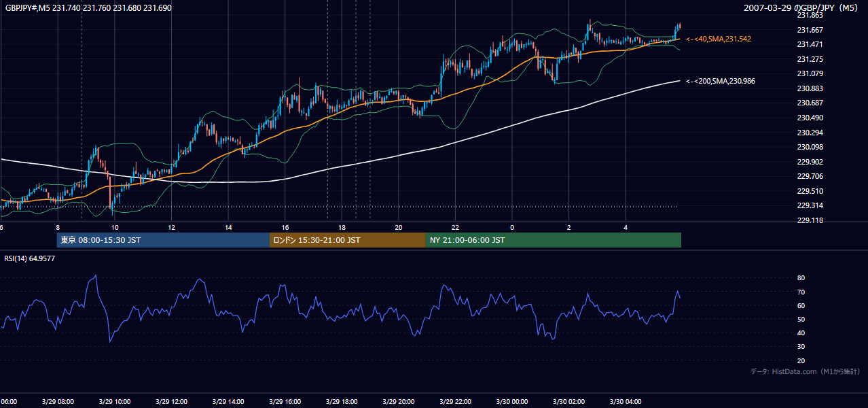
Task: Click price level 229.510 on price axis
Action: pyautogui.click(x=810, y=191)
